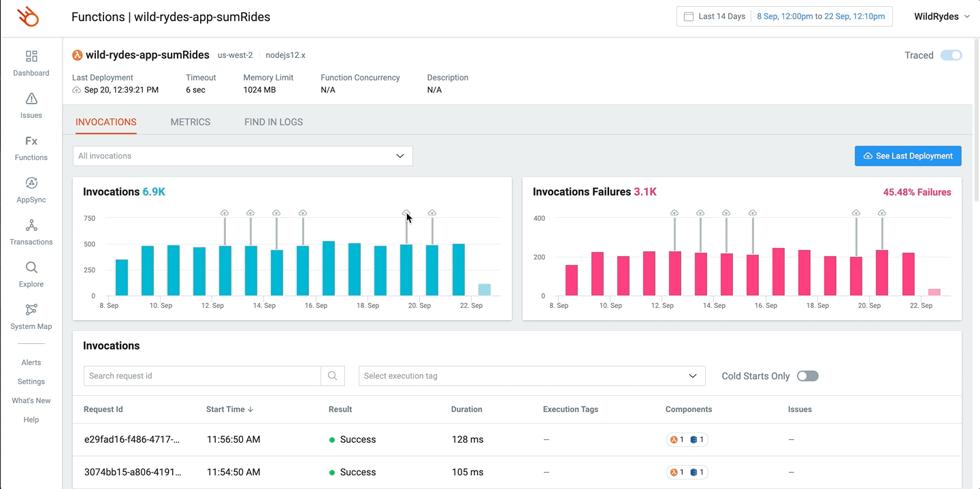Screen dimensions: 980x489
Task: Open What's New in the sidebar
Action: click(31, 400)
